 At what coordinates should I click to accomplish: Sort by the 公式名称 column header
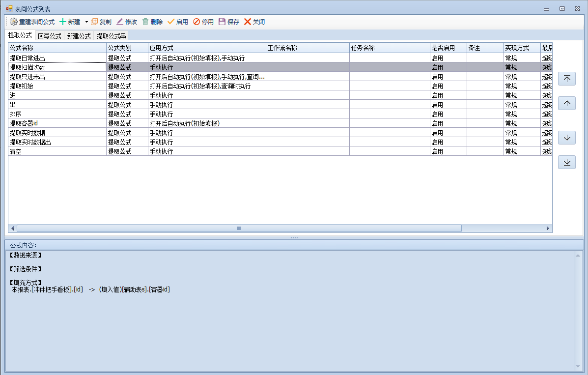[57, 48]
